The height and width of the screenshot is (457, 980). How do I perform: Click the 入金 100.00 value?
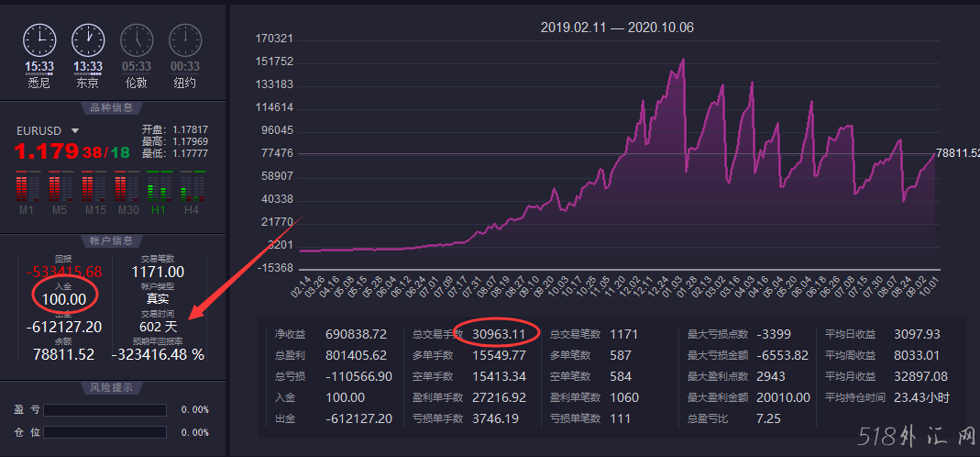pos(64,299)
